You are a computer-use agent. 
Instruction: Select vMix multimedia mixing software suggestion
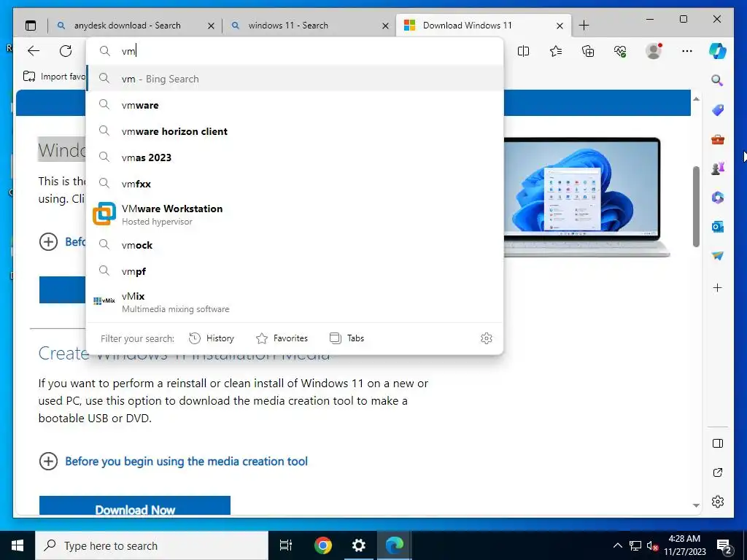coord(295,302)
